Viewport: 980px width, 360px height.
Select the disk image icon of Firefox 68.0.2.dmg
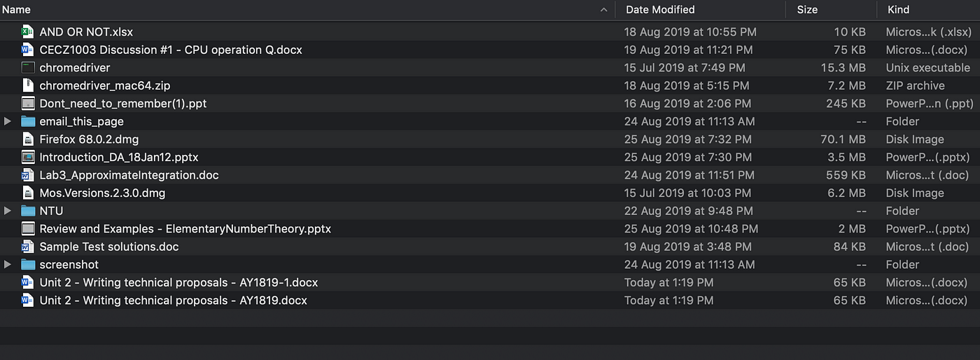click(27, 139)
